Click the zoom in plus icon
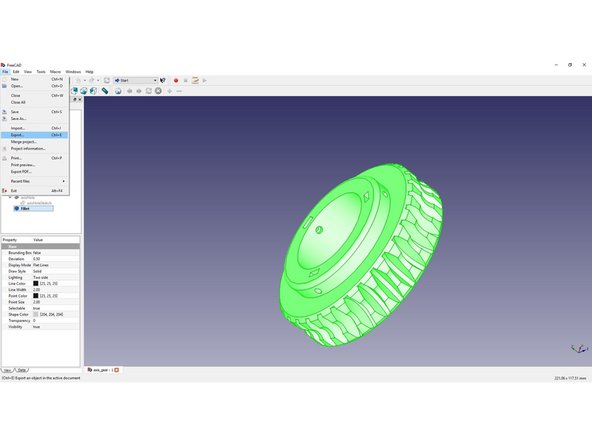This screenshot has height=444, width=592. click(x=170, y=91)
